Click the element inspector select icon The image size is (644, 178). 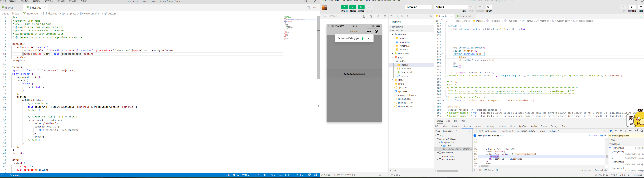tap(437, 126)
